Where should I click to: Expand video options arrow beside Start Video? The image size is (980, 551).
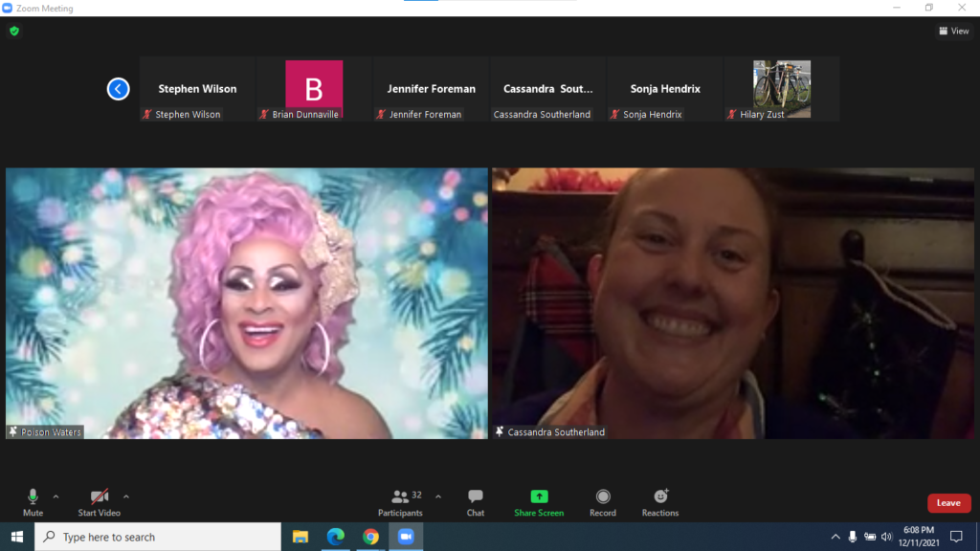[x=126, y=496]
